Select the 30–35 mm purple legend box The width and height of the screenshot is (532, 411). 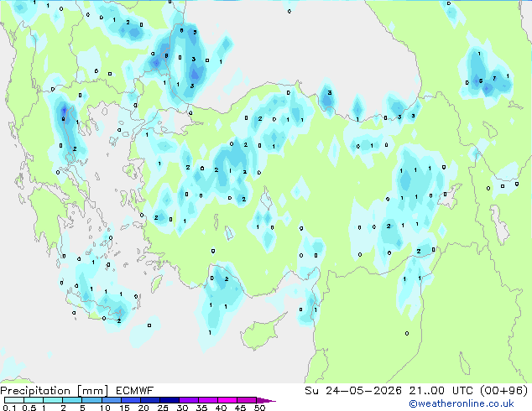point(189,400)
